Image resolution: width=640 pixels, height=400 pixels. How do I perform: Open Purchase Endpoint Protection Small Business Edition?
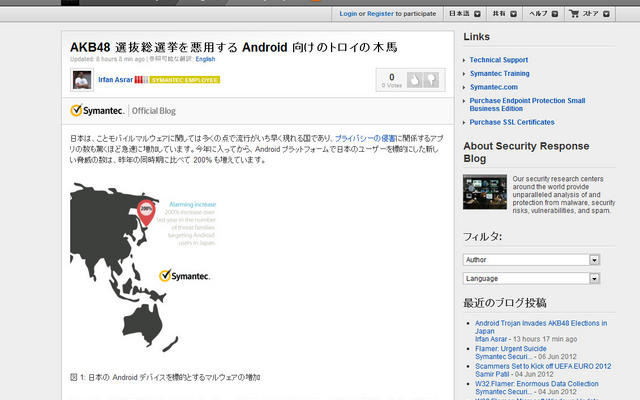(x=527, y=104)
